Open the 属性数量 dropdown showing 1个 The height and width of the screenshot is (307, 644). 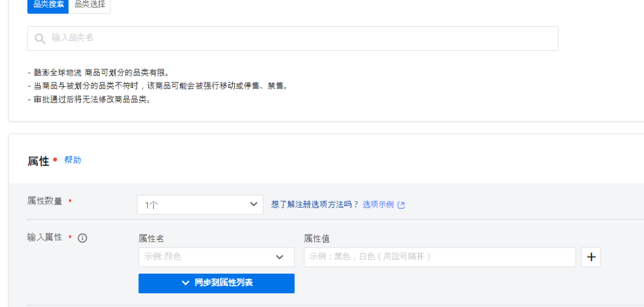[x=200, y=204]
